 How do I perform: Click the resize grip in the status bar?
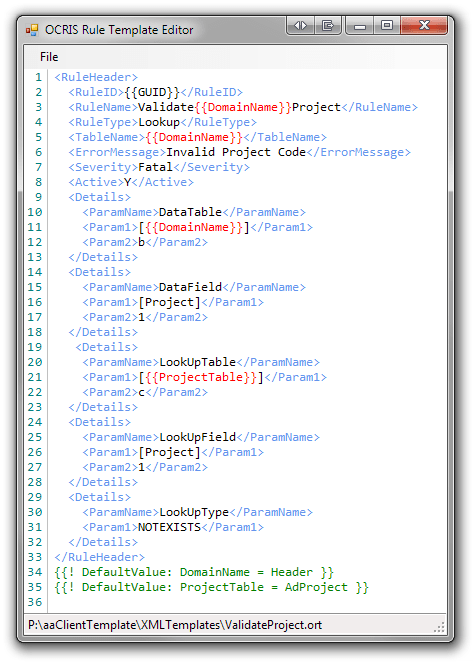[441, 627]
